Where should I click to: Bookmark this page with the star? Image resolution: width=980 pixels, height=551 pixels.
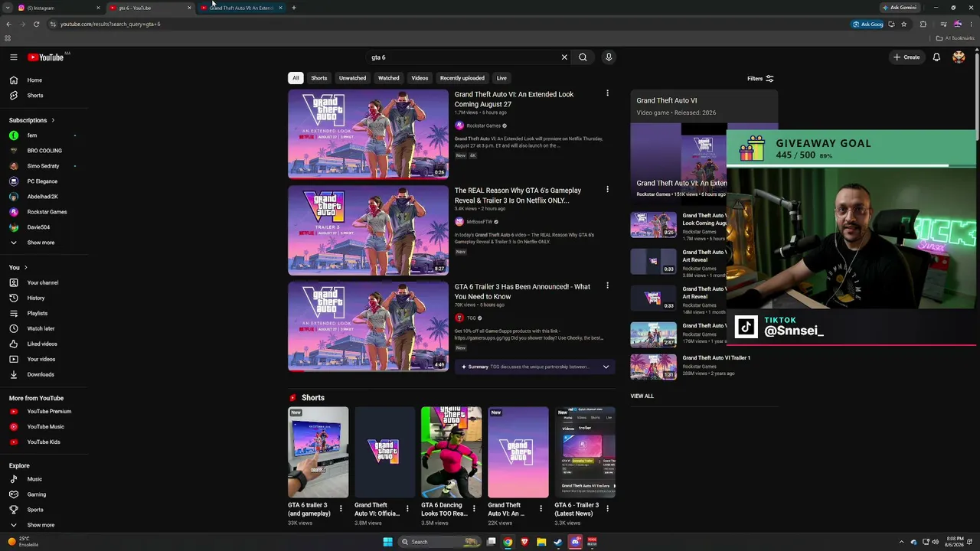(x=903, y=24)
